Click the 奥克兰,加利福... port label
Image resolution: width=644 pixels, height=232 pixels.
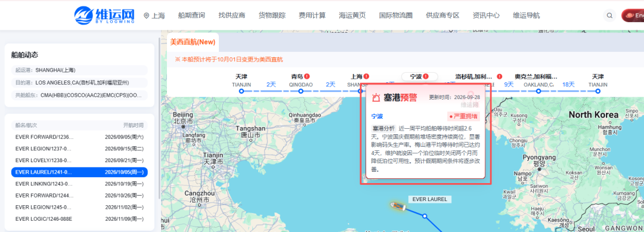coord(536,76)
